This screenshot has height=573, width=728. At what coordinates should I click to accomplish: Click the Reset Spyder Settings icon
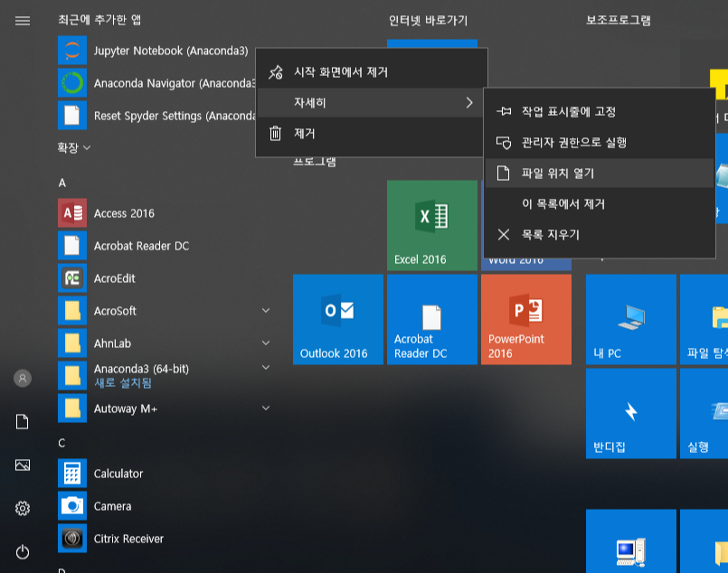(x=72, y=115)
